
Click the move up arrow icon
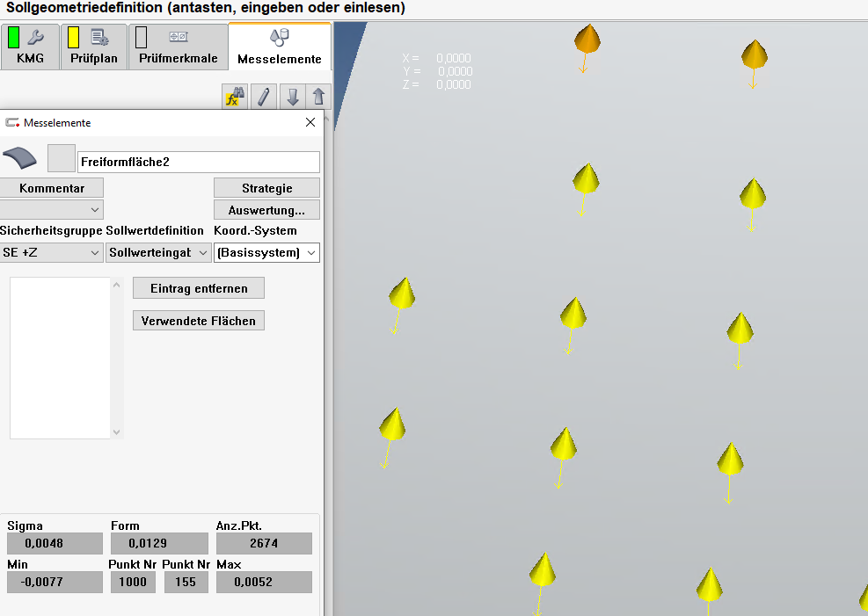(x=318, y=97)
